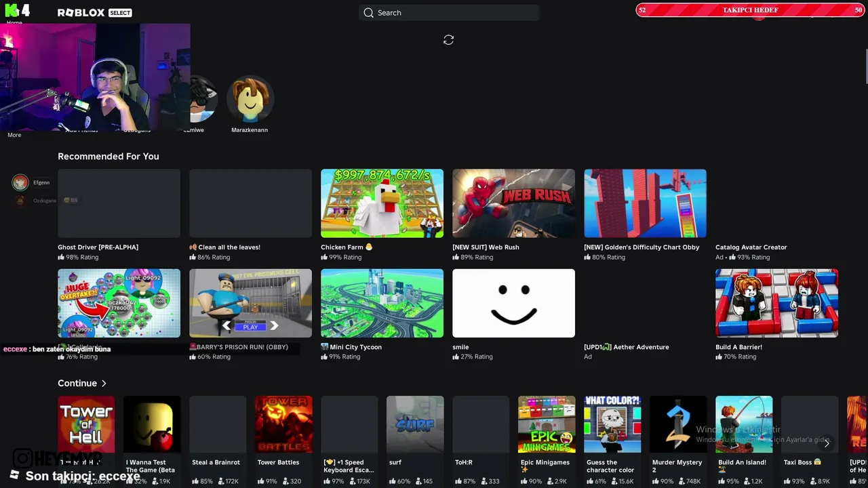
Task: Open Build A Barrier! thumbnail
Action: pyautogui.click(x=776, y=303)
